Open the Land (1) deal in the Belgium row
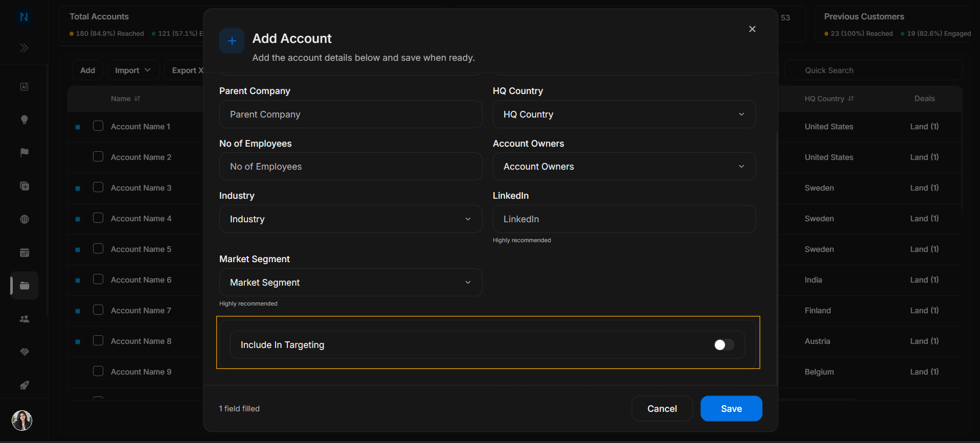The image size is (980, 443). [924, 371]
